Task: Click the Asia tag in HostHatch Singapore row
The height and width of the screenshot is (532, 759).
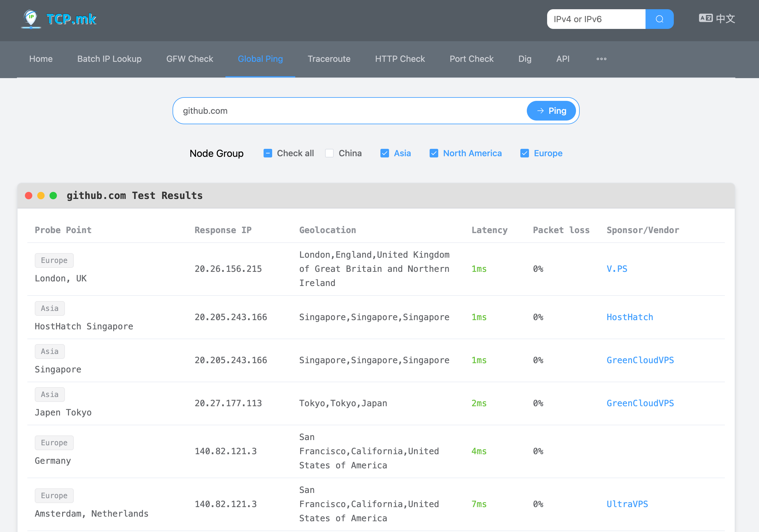Action: click(50, 308)
